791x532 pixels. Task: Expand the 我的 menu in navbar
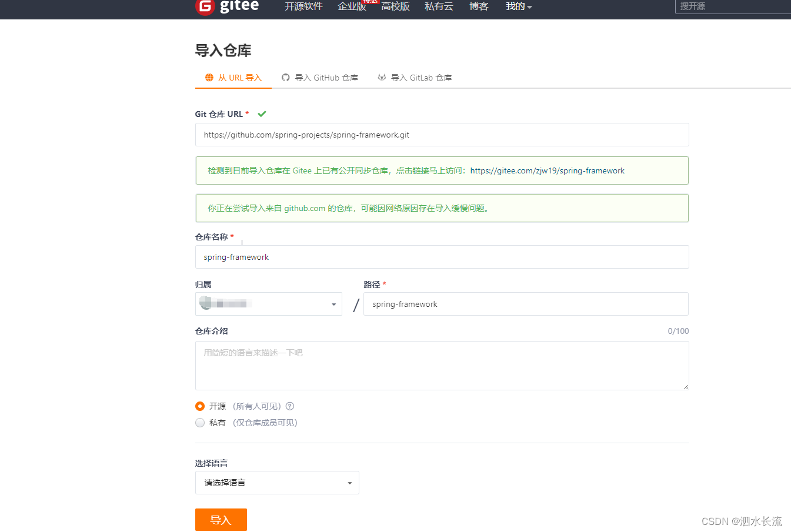[x=519, y=6]
